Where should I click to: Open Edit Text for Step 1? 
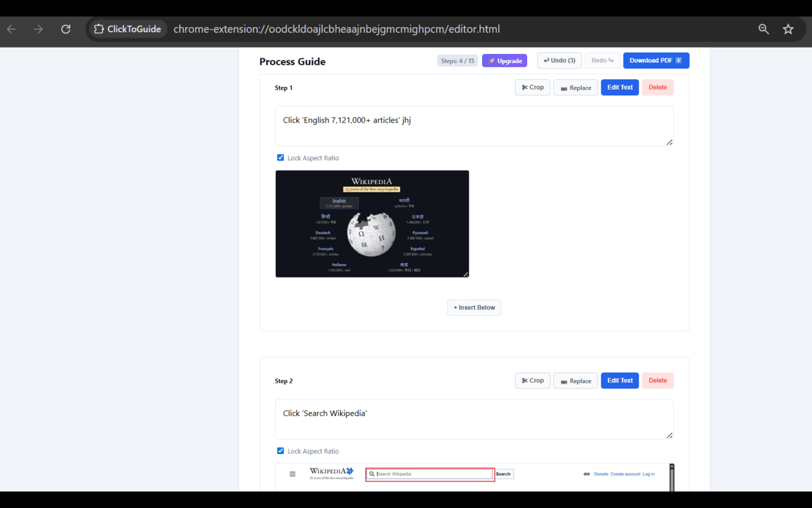(x=619, y=87)
